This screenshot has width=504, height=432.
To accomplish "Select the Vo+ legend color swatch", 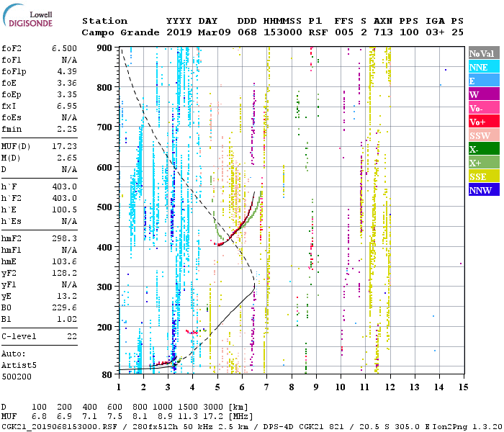I will (484, 122).
